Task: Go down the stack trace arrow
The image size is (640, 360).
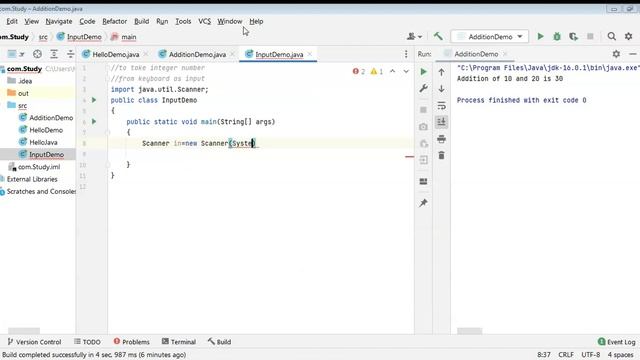Action: [x=441, y=89]
